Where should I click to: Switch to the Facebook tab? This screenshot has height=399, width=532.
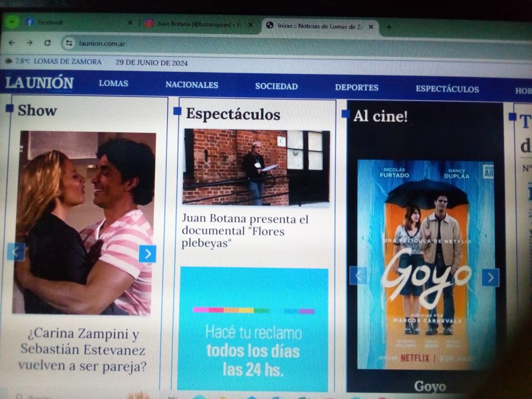click(x=68, y=22)
